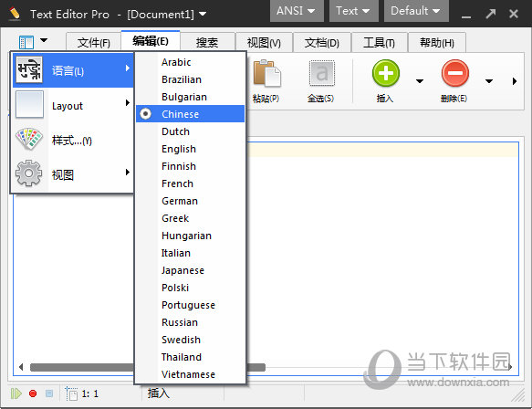The width and height of the screenshot is (532, 409).
Task: Select the Chinese radio option
Action: point(146,114)
